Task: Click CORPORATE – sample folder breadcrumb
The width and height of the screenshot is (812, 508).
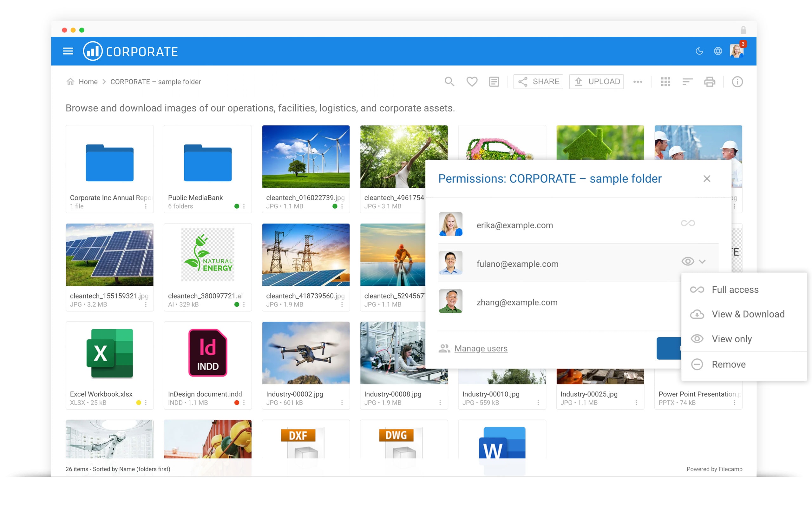Action: pyautogui.click(x=155, y=82)
